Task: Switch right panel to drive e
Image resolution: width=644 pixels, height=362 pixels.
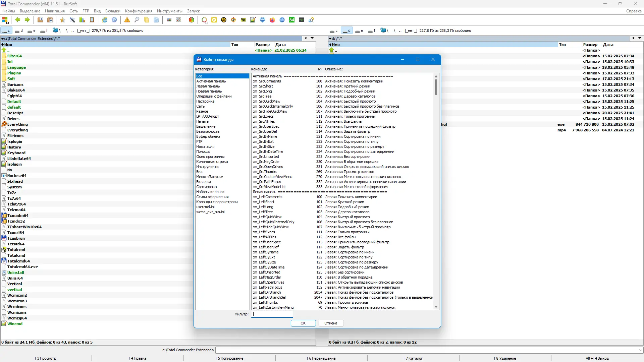Action: (359, 31)
